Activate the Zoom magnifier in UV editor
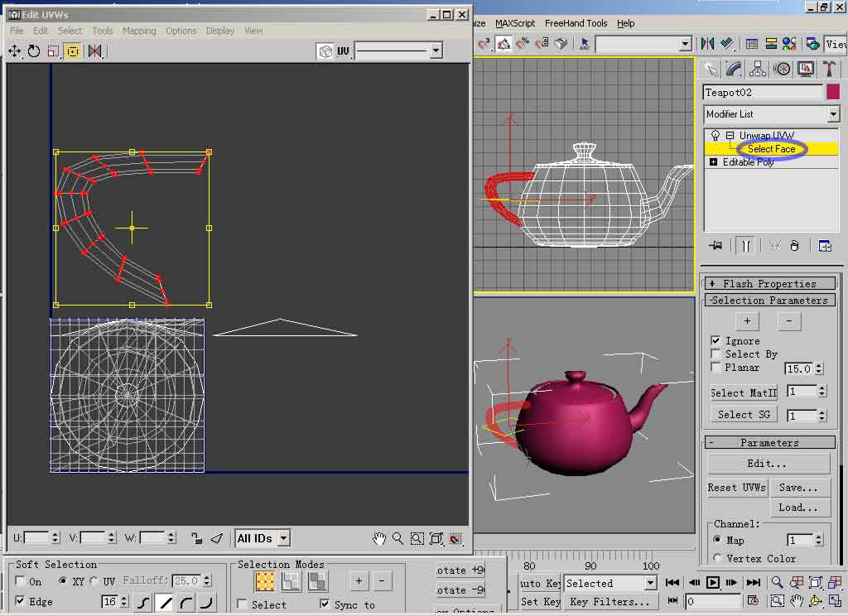Screen dimensions: 848x616 coord(398,539)
